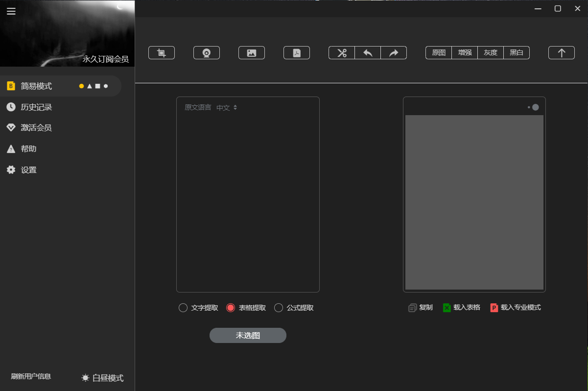This screenshot has width=588, height=391.
Task: Click the redo arrow icon
Action: (394, 53)
